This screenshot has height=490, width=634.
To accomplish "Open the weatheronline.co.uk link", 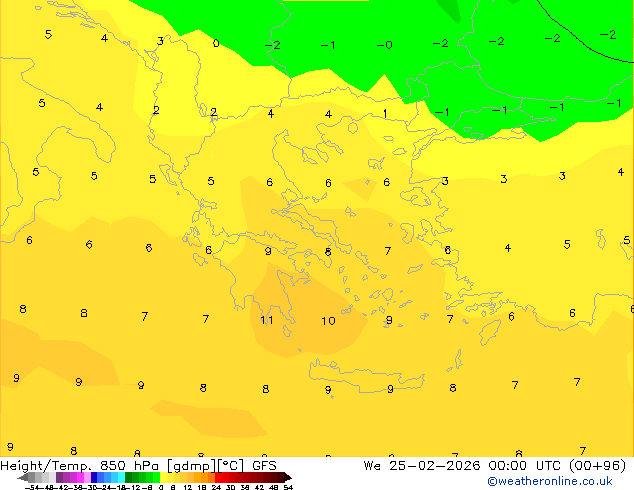I will coord(550,481).
